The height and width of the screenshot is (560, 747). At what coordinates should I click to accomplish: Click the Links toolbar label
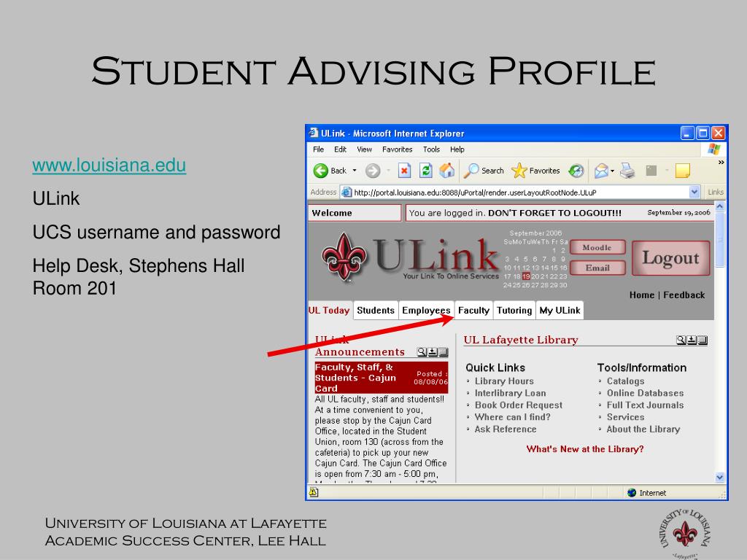(716, 192)
